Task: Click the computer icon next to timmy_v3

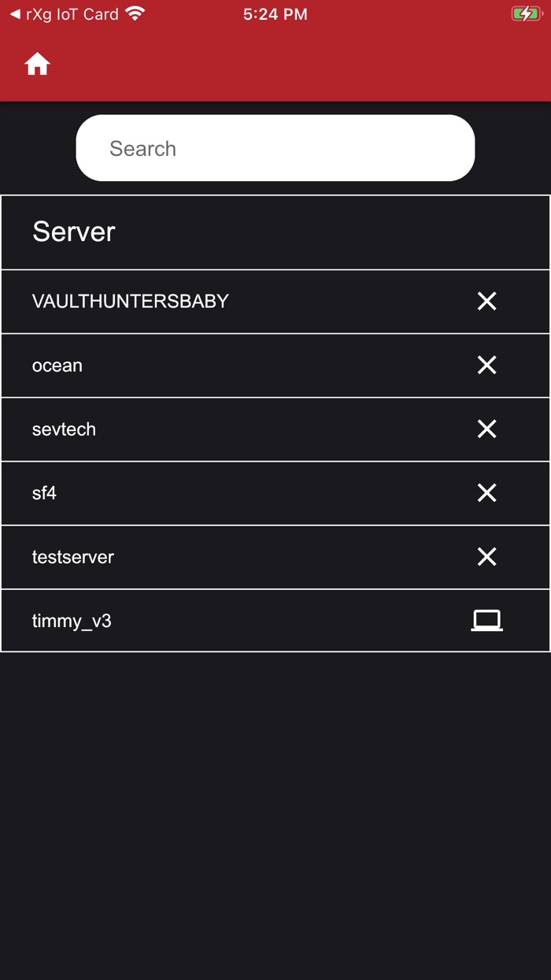Action: coord(486,619)
